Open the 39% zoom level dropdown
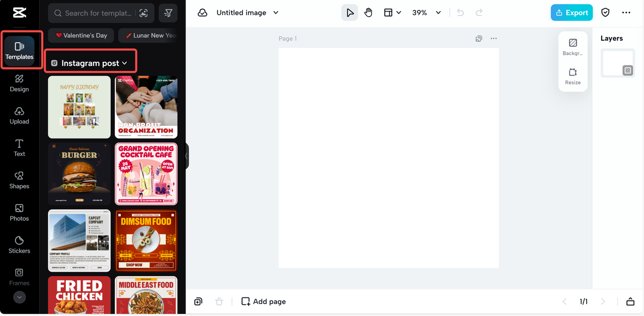This screenshot has width=644, height=316. tap(426, 13)
